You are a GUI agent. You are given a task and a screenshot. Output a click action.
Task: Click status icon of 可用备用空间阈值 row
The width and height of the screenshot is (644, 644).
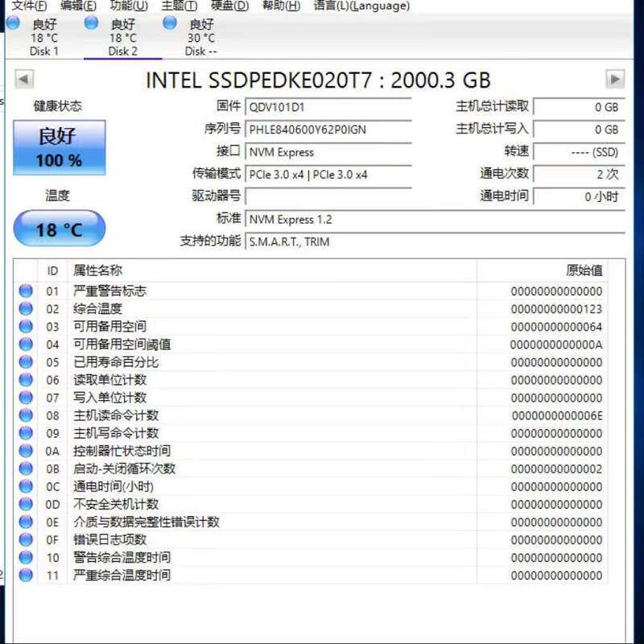coord(26,345)
